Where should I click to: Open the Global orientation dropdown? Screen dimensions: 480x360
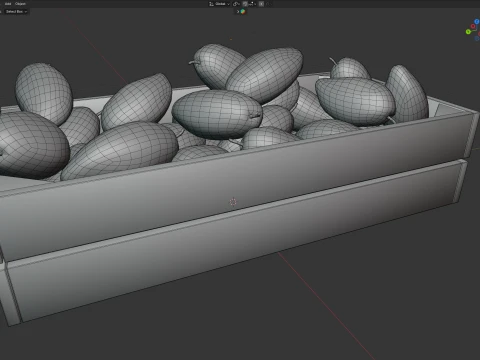point(222,4)
